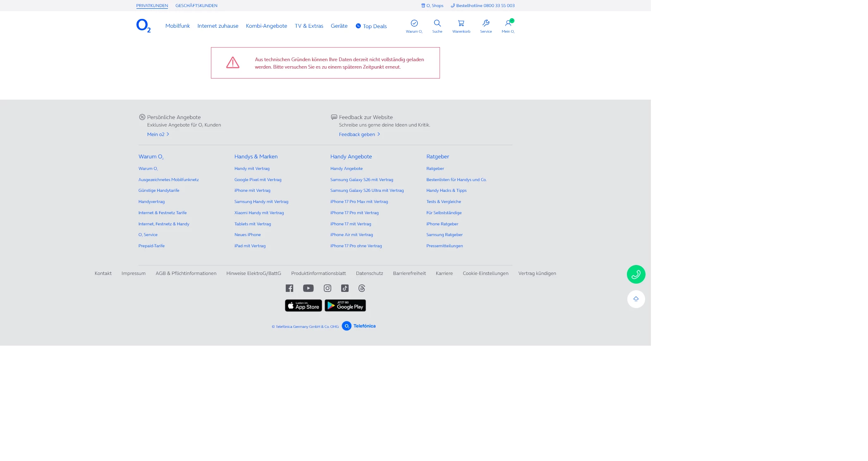Click the Instagram footer icon

pyautogui.click(x=327, y=288)
